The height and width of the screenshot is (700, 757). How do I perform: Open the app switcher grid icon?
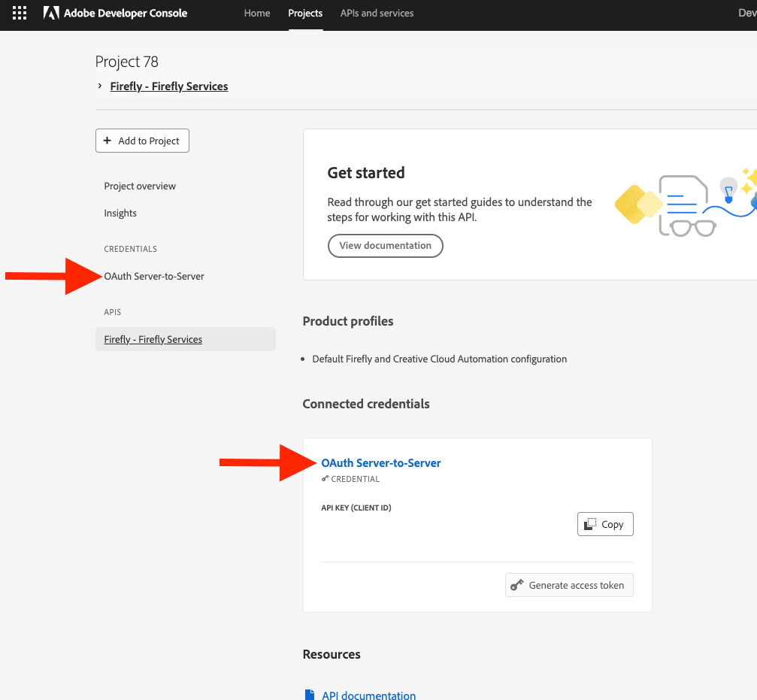(x=19, y=13)
